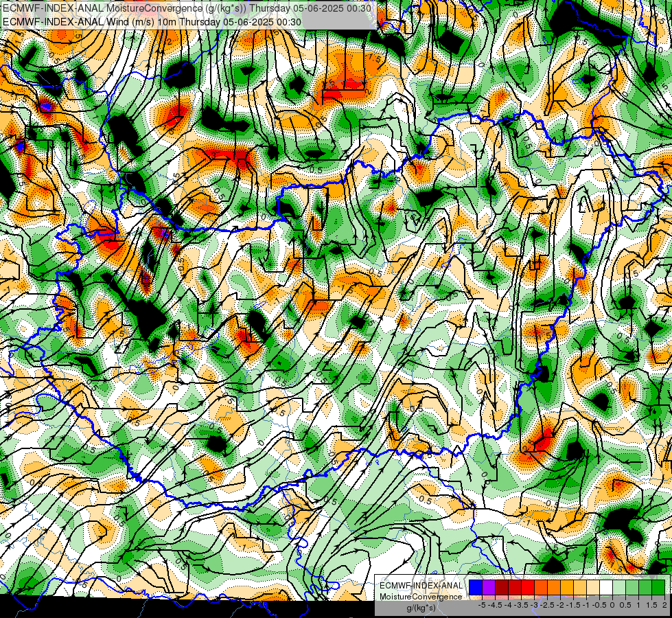
Task: Select the white legend color swatch
Action: (x=606, y=587)
